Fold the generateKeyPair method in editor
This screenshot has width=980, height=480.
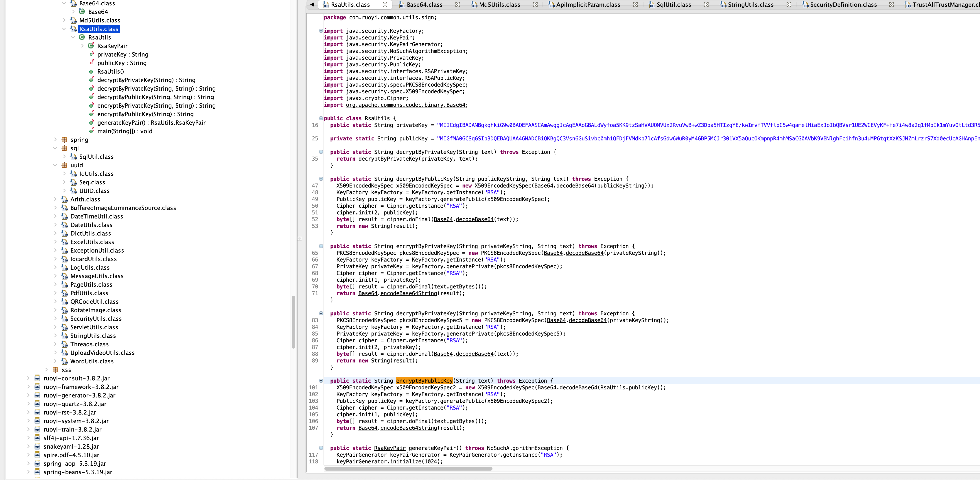pos(321,448)
